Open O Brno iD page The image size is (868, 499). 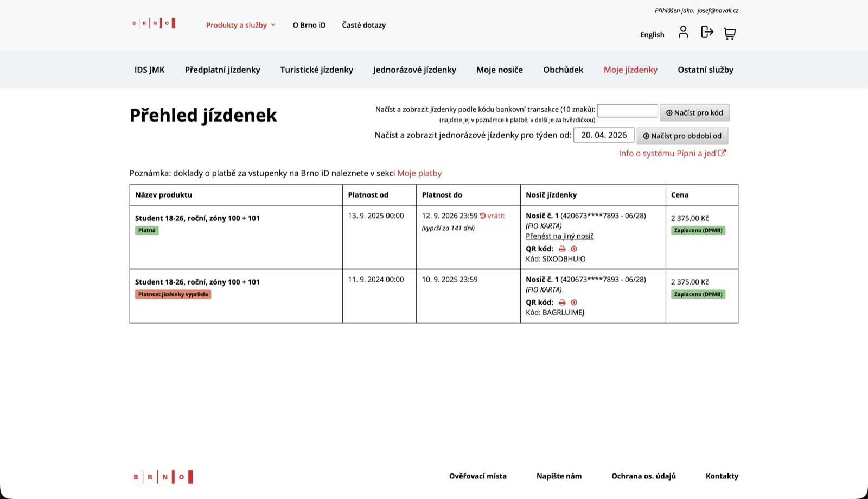click(x=309, y=25)
